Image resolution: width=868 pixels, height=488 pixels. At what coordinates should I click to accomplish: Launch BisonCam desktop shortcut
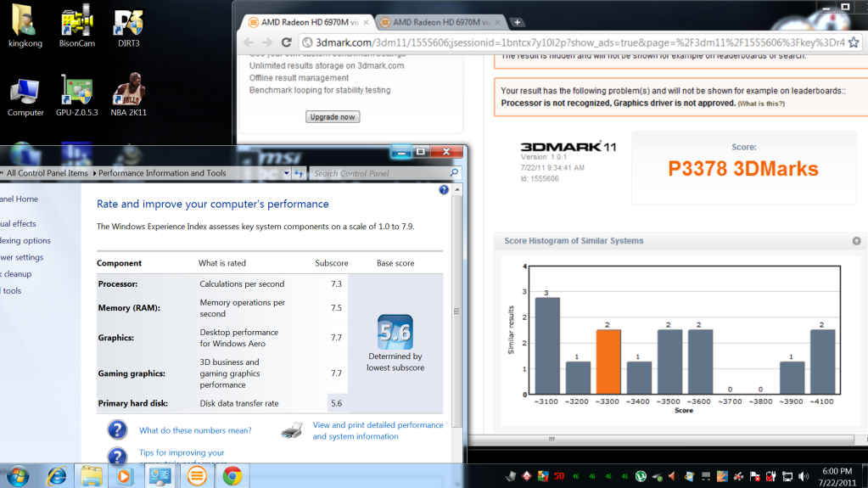(77, 26)
